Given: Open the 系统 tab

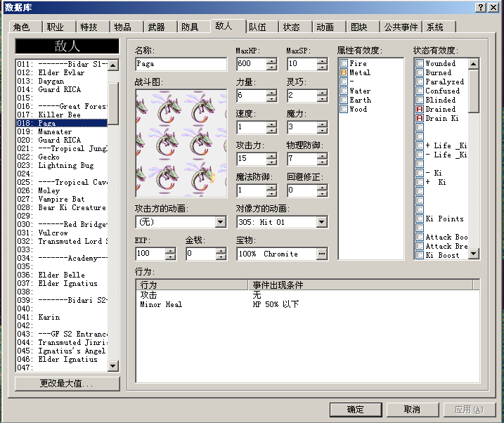Looking at the screenshot, I should click(439, 27).
